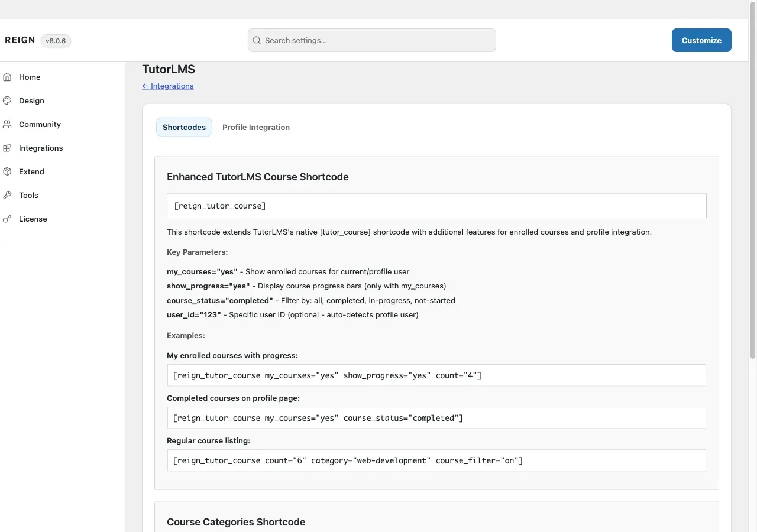Click the v8.0.6 version badge

[56, 41]
